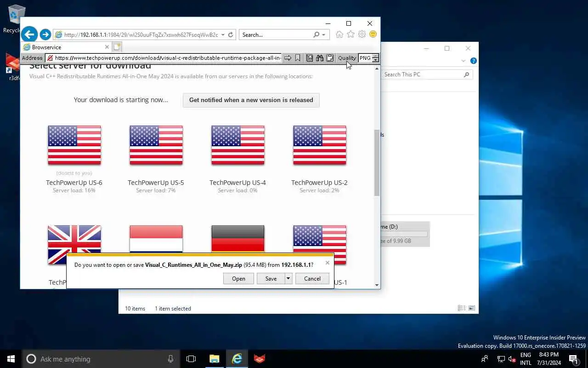Click the TechPowerUp US-5 server name
The image size is (588, 368).
click(156, 183)
